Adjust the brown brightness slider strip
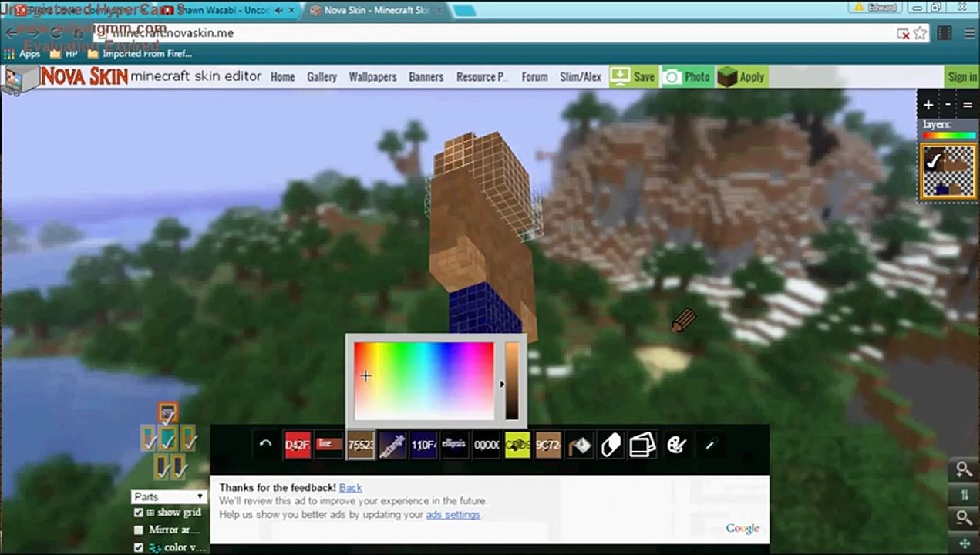 [512, 381]
